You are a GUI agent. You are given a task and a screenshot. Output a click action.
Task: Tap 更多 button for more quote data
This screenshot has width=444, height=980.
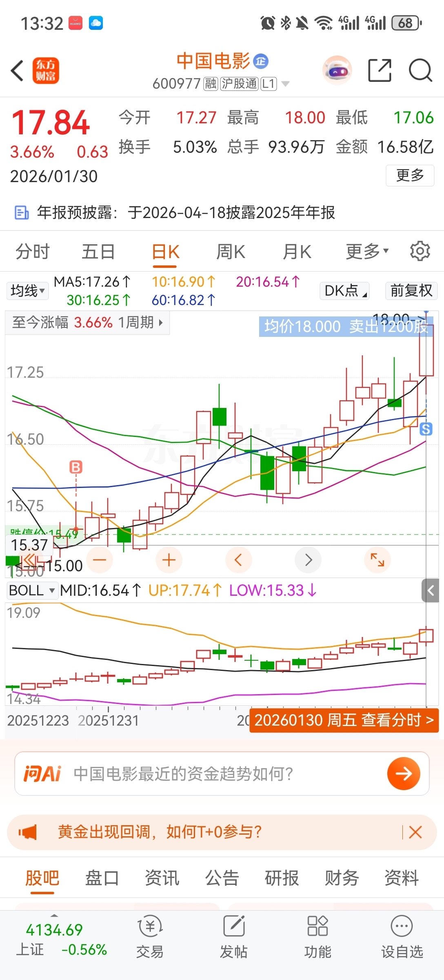(x=410, y=175)
